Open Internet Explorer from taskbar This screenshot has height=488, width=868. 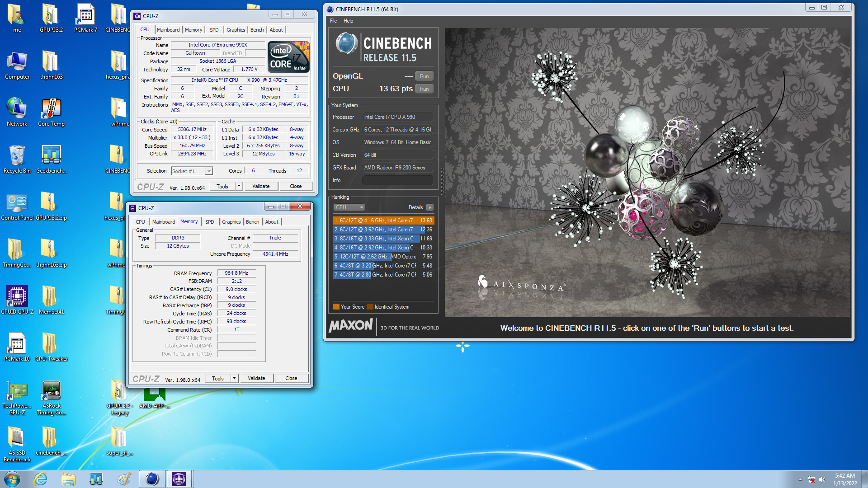tap(41, 479)
